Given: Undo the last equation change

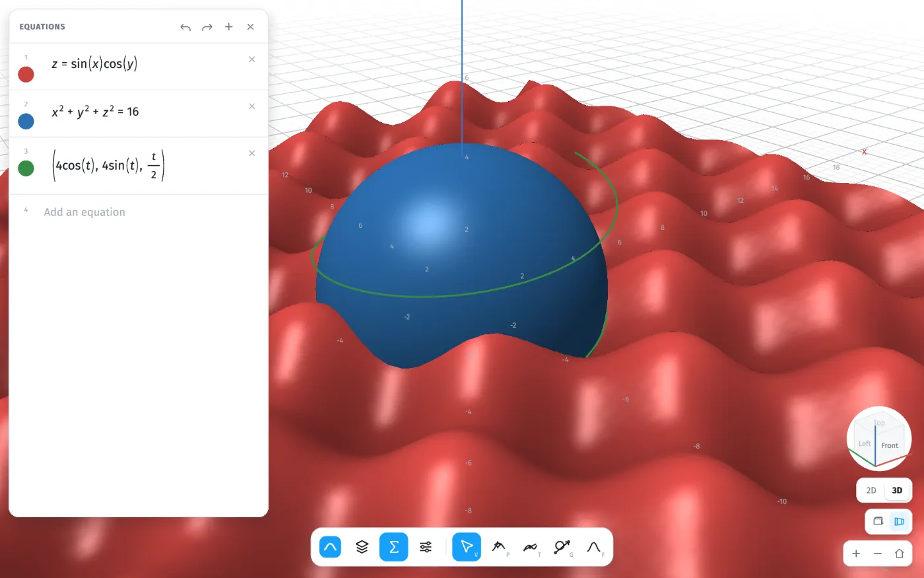Looking at the screenshot, I should coord(185,27).
